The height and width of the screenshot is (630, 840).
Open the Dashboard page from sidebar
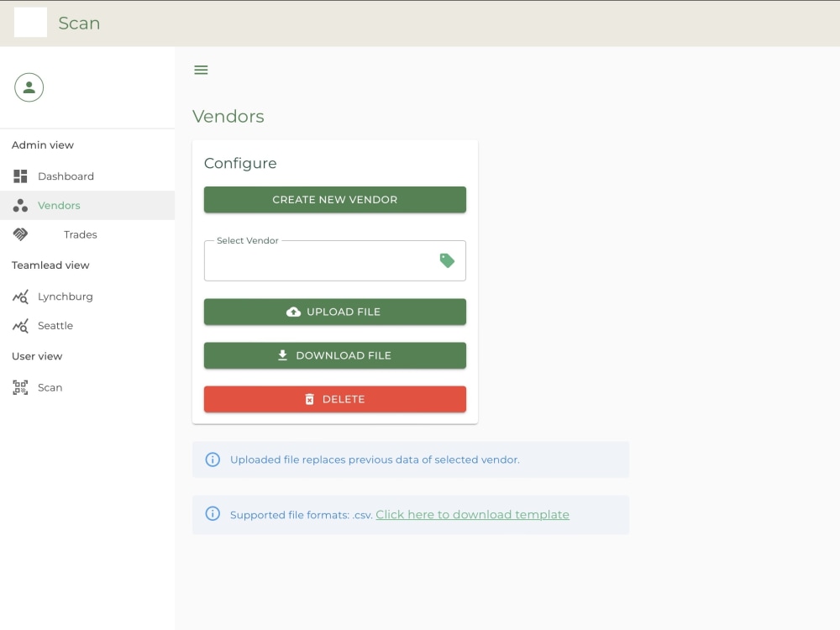(66, 176)
